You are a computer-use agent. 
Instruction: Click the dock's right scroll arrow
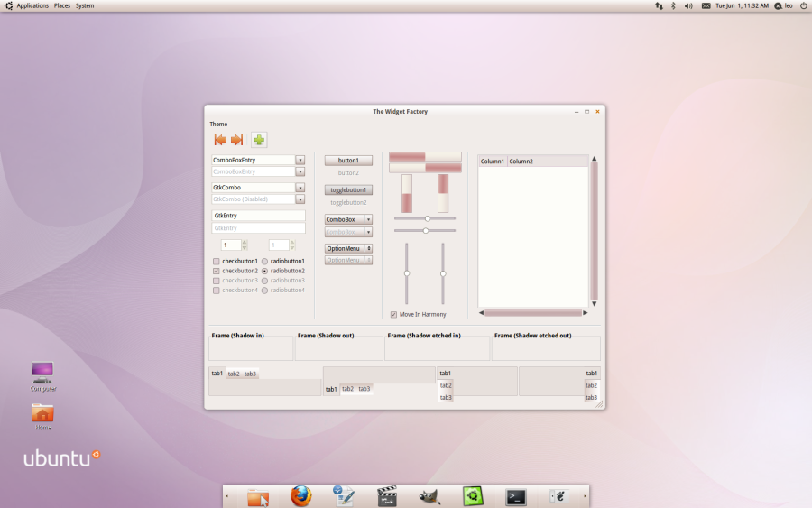coord(585,496)
